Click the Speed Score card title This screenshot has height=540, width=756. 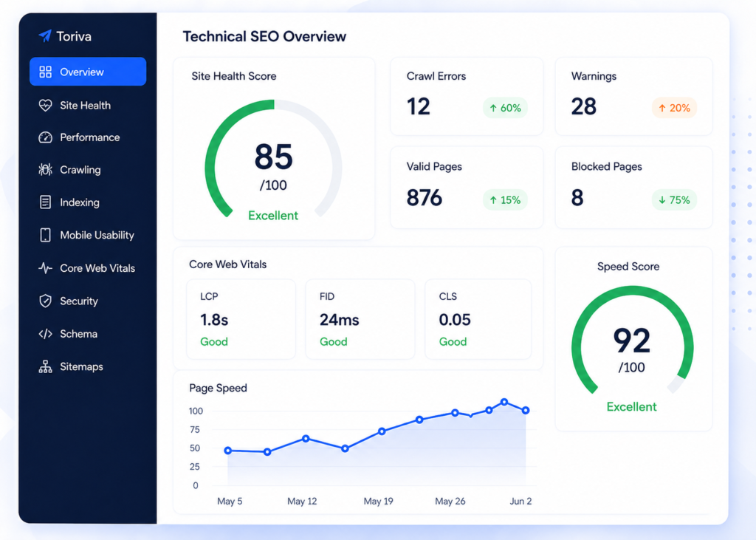click(628, 267)
